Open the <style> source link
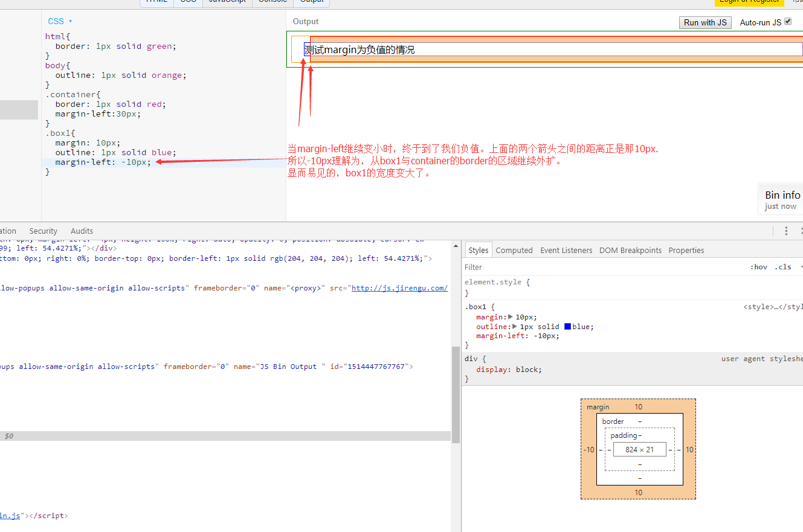This screenshot has height=532, width=803. point(773,307)
